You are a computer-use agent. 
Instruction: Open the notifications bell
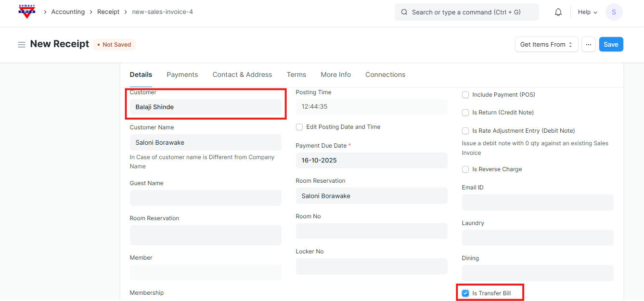558,12
